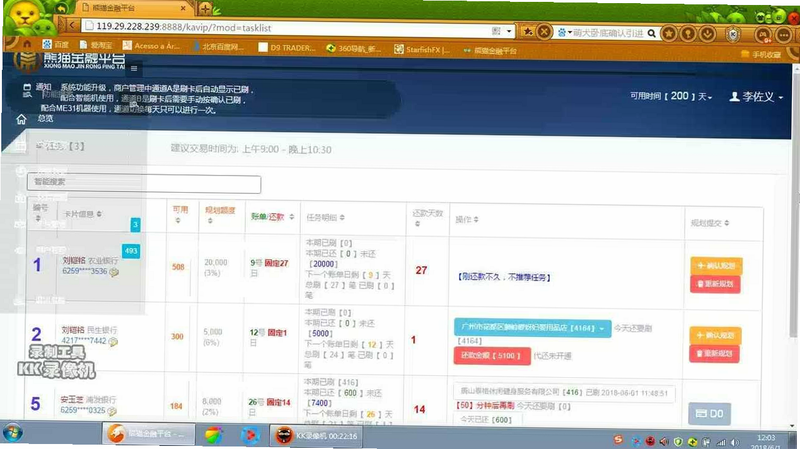Image resolution: width=800 pixels, height=449 pixels.
Task: Open the 360导航 bookmark
Action: 354,48
